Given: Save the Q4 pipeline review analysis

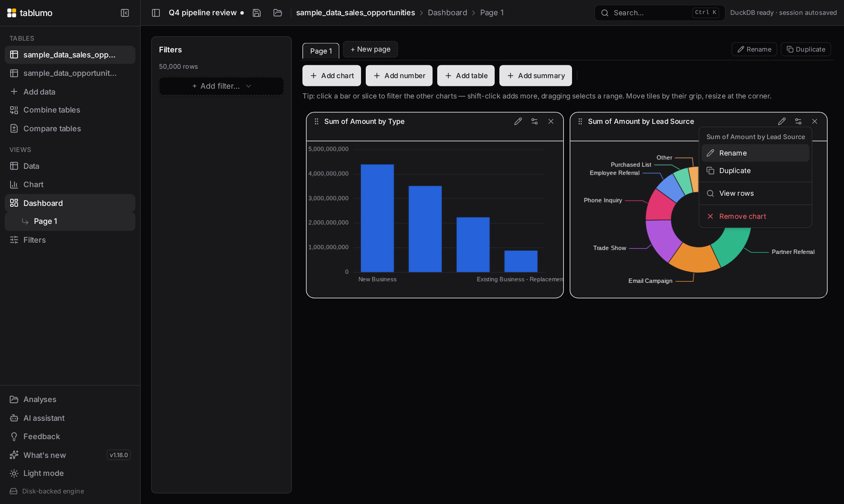Looking at the screenshot, I should coord(257,13).
